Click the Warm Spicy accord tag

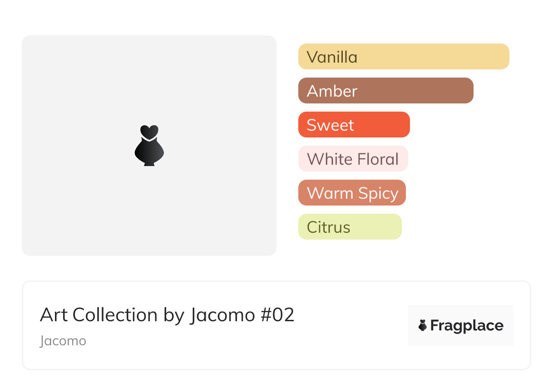[352, 193]
